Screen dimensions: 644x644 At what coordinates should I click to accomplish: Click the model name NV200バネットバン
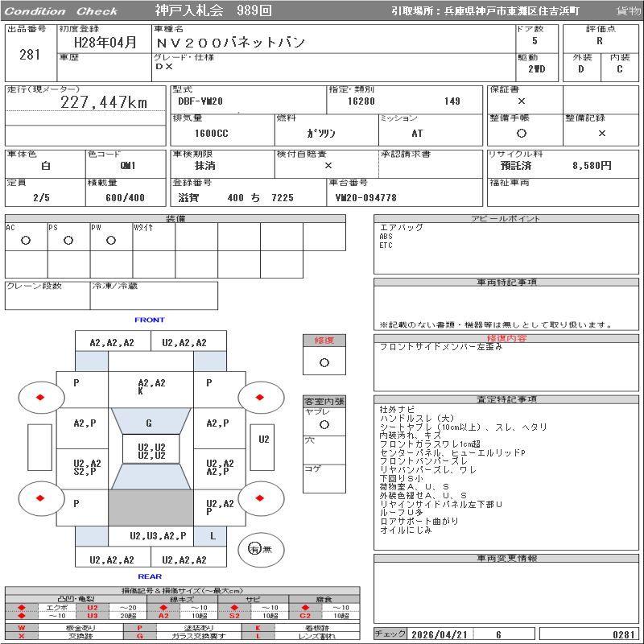(x=230, y=43)
